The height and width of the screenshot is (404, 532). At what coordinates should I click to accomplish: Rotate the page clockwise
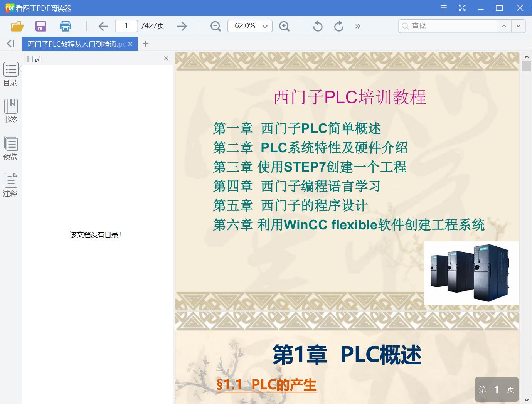[338, 26]
